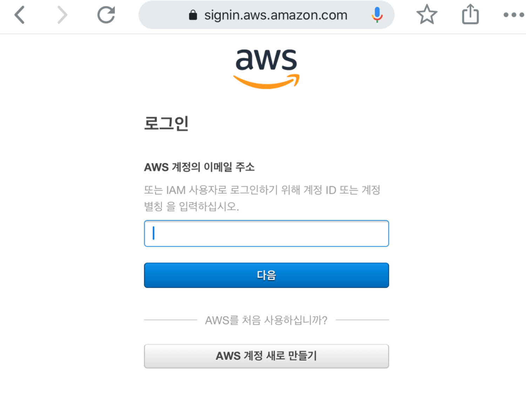Click the orange smile arrow under logo

[266, 82]
